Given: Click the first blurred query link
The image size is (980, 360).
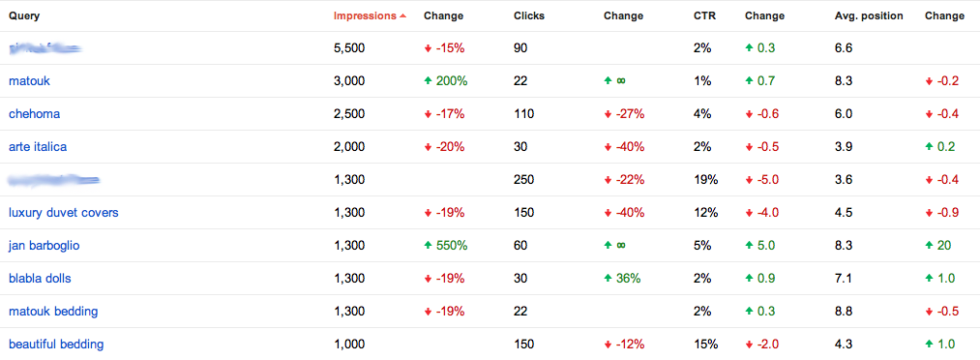Looking at the screenshot, I should coord(45,47).
